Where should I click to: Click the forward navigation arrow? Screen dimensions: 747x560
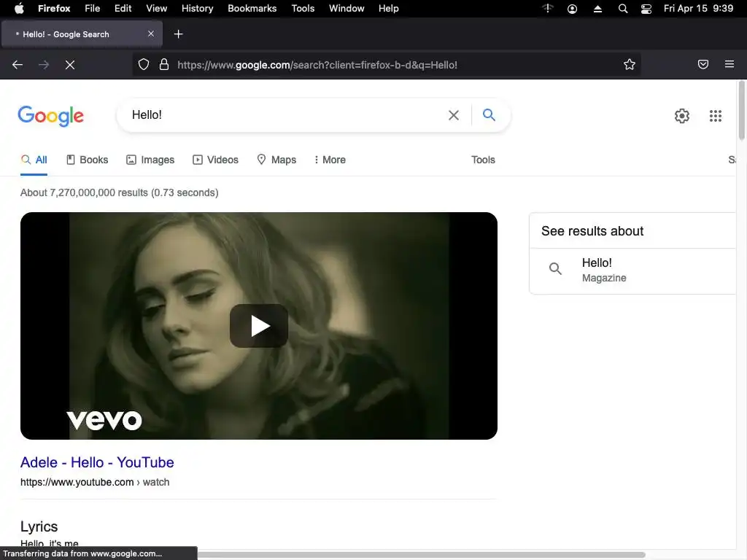point(44,65)
